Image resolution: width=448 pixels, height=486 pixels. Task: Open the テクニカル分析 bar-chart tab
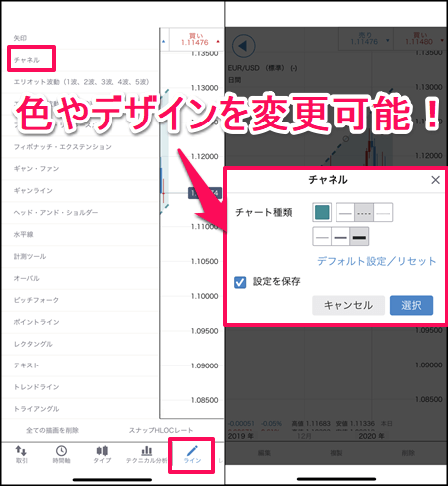click(x=146, y=454)
